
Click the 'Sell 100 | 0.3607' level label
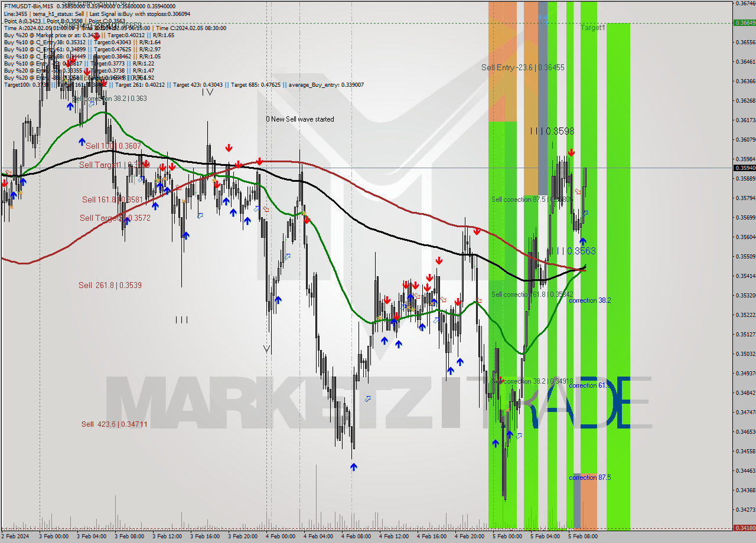click(113, 146)
